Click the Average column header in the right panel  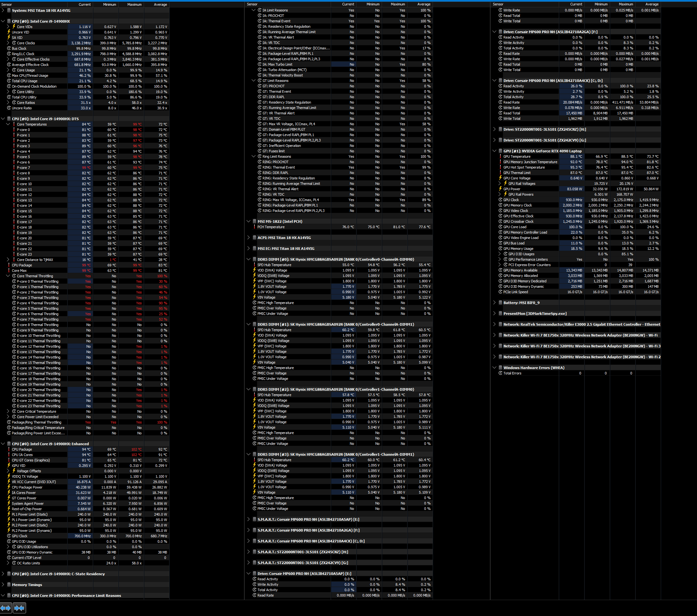pyautogui.click(x=648, y=4)
